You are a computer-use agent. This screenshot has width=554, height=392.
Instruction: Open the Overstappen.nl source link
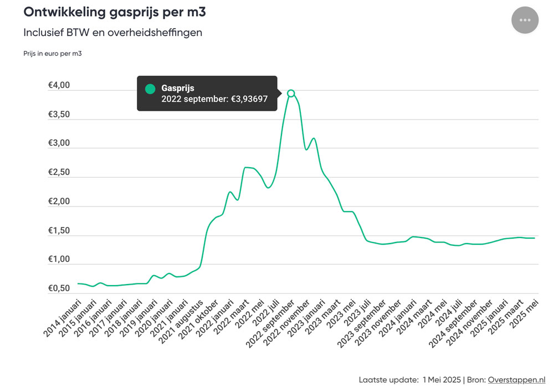pyautogui.click(x=516, y=380)
